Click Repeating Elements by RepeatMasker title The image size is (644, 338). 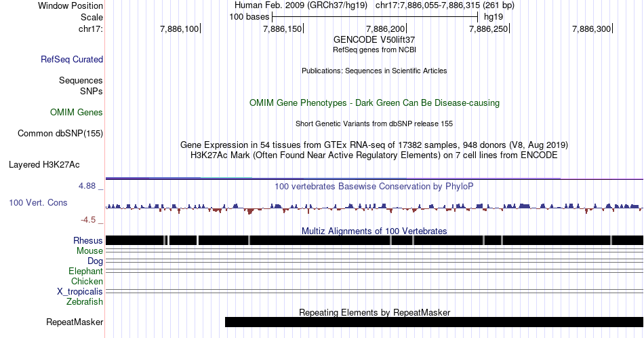374,312
